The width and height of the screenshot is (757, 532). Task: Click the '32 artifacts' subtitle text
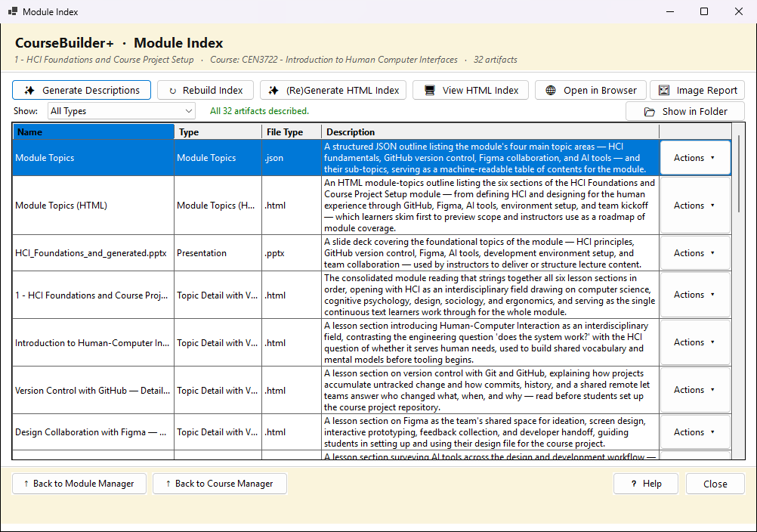[x=496, y=60]
